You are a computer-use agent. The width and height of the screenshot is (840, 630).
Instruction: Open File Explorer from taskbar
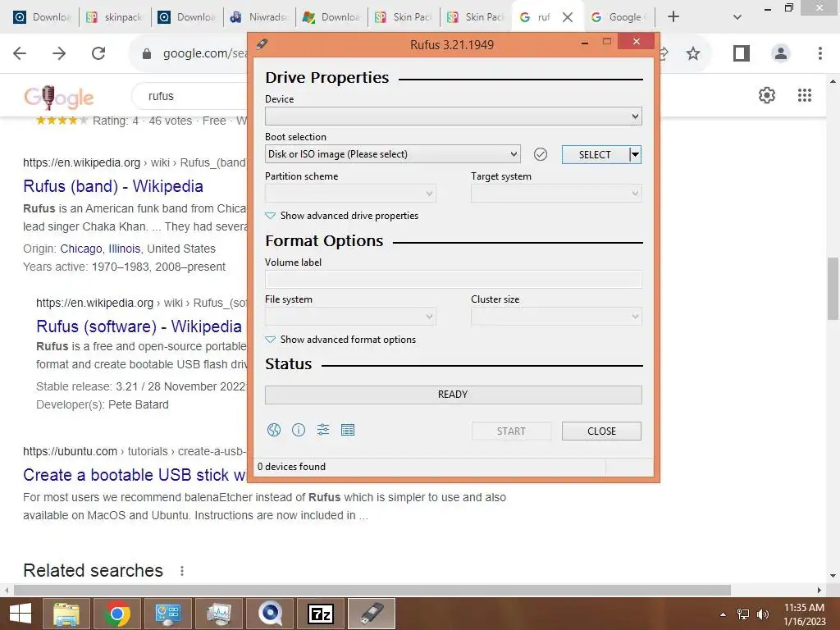66,614
